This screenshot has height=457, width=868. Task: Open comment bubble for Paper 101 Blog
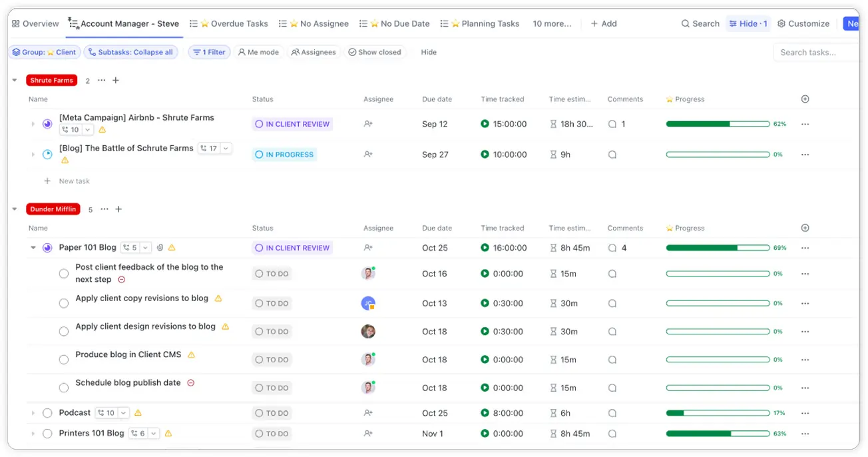[x=612, y=248]
